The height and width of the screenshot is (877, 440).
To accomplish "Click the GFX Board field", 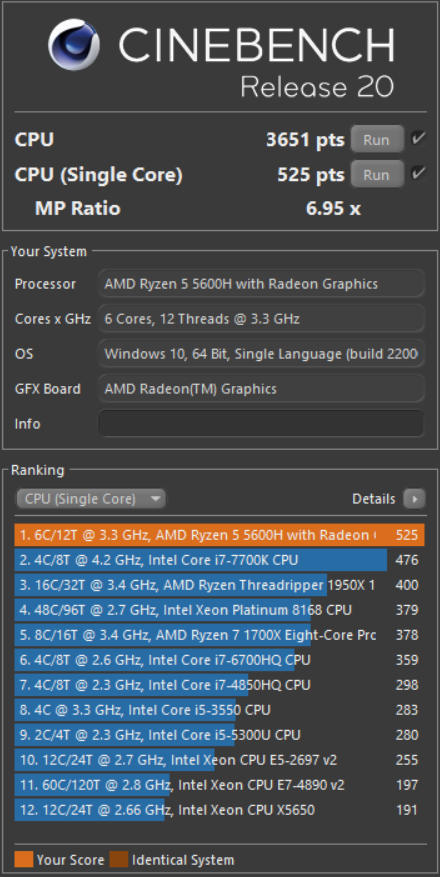I will tap(261, 389).
